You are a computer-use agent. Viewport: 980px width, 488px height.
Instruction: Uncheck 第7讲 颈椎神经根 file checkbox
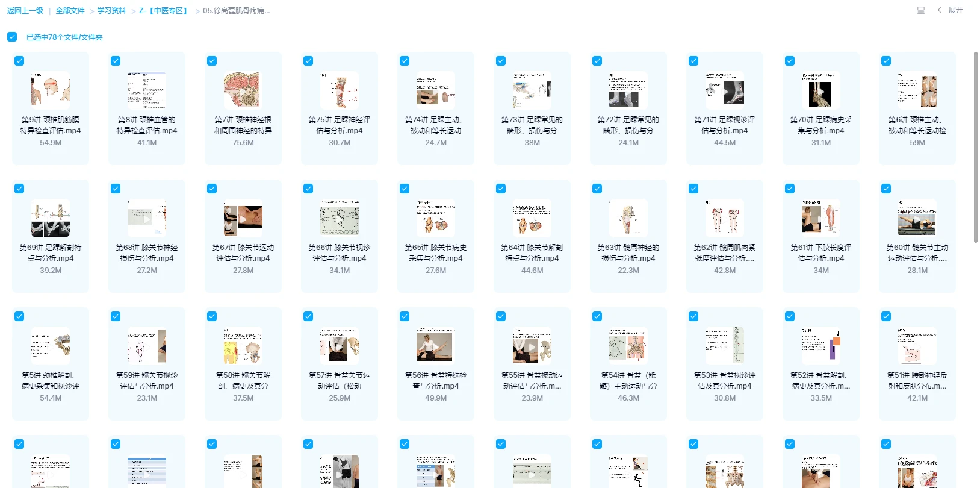[x=212, y=61]
